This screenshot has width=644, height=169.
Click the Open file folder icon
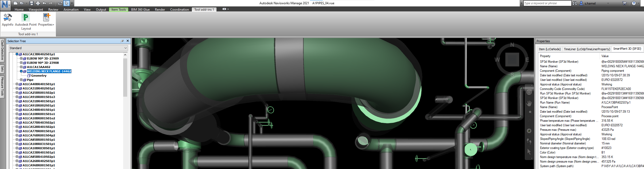[22, 3]
